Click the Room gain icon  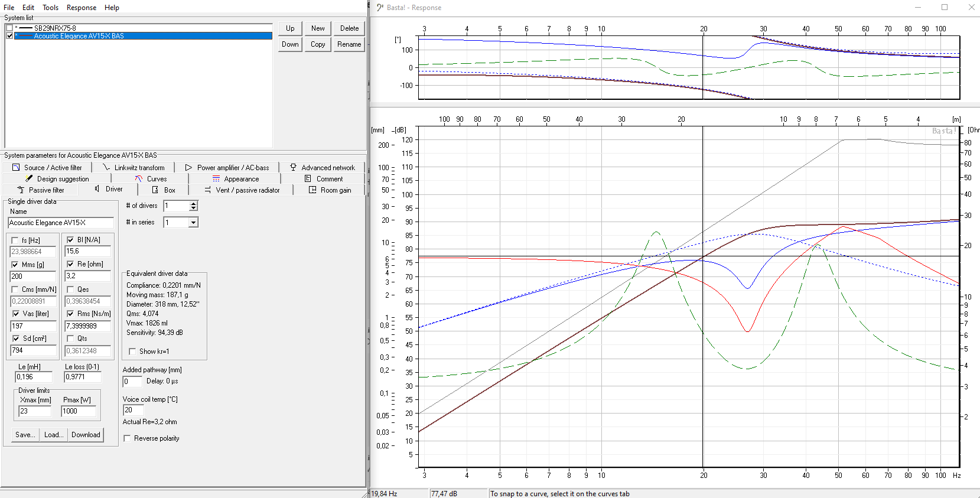pyautogui.click(x=312, y=190)
